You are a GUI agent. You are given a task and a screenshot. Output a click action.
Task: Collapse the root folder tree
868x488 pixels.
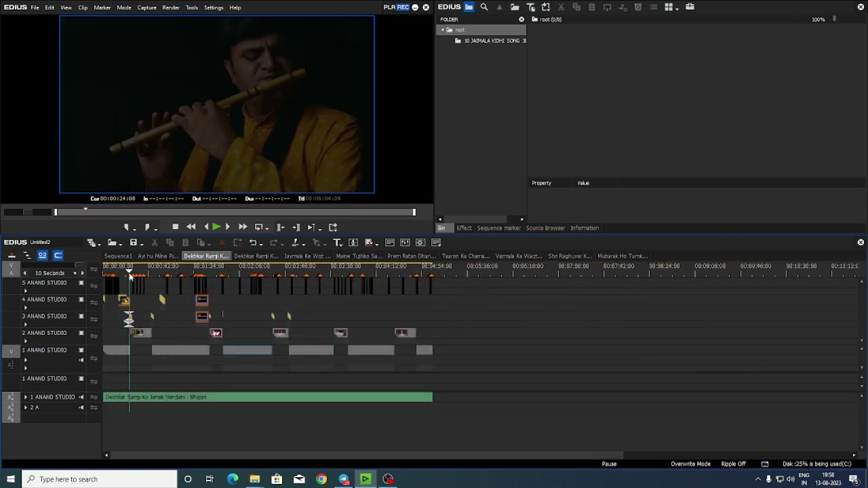tap(443, 30)
